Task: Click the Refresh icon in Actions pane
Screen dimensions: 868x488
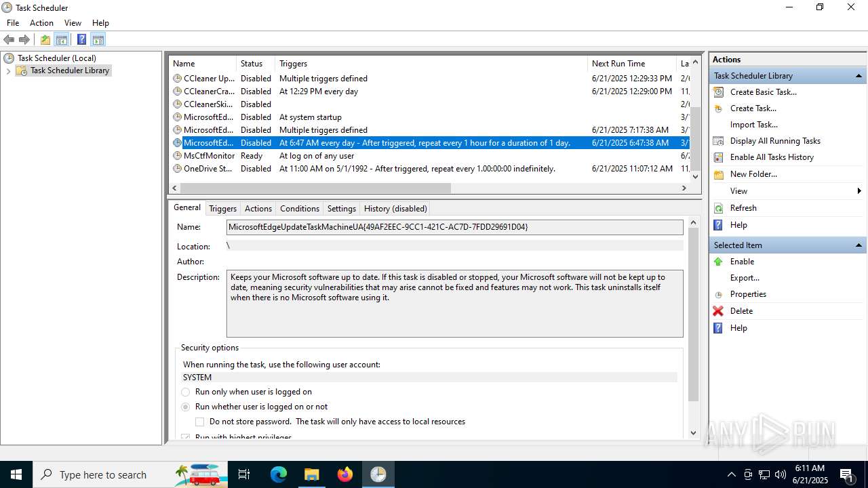Action: 718,208
